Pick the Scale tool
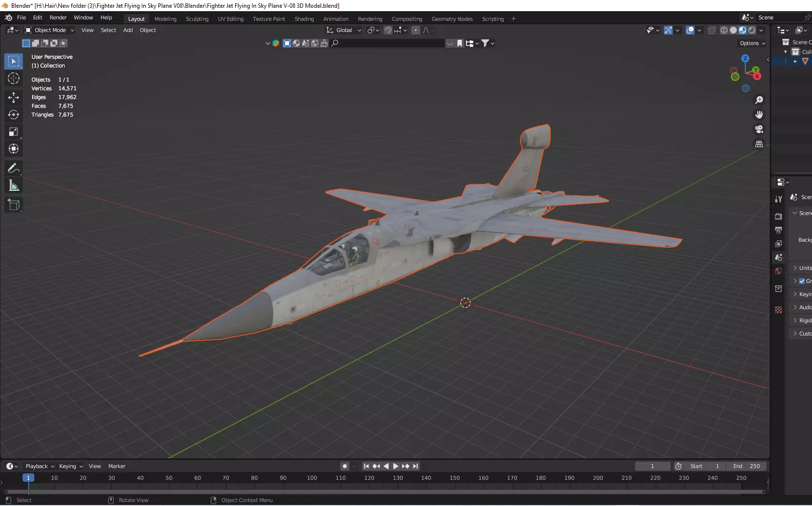This screenshot has width=812, height=506. click(14, 132)
